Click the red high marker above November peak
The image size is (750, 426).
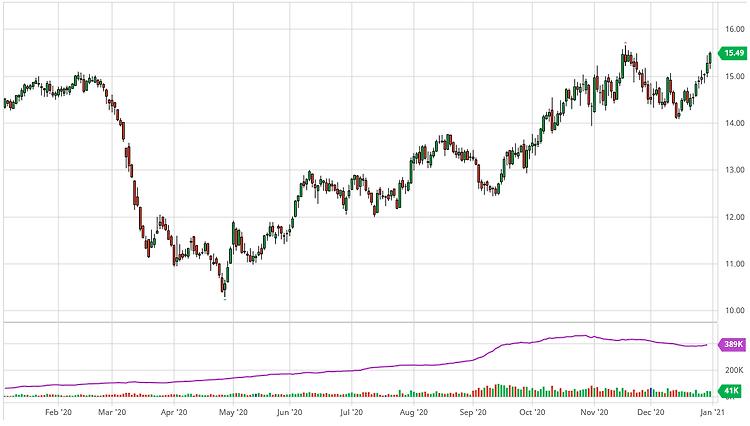point(625,43)
